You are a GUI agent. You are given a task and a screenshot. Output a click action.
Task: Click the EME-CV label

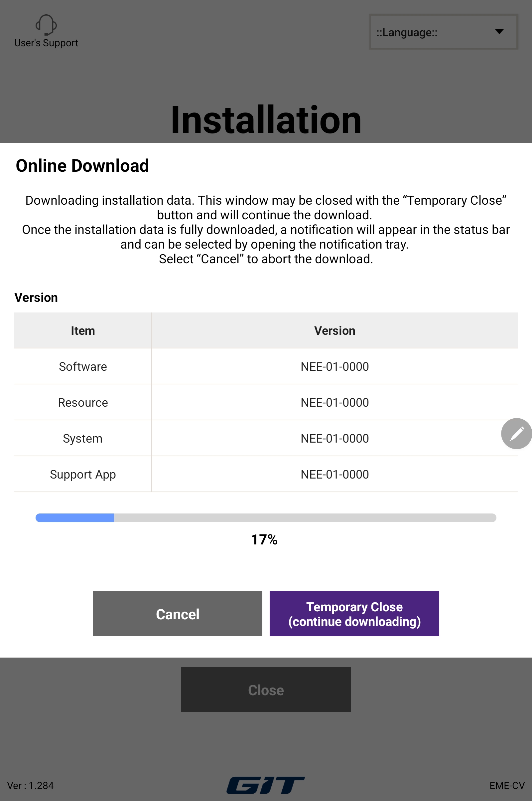507,786
